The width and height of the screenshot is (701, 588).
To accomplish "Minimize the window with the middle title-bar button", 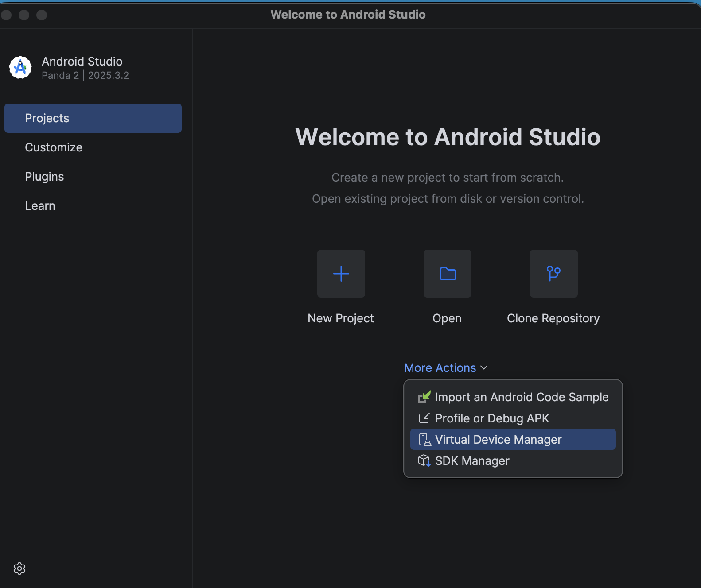I will pyautogui.click(x=24, y=15).
